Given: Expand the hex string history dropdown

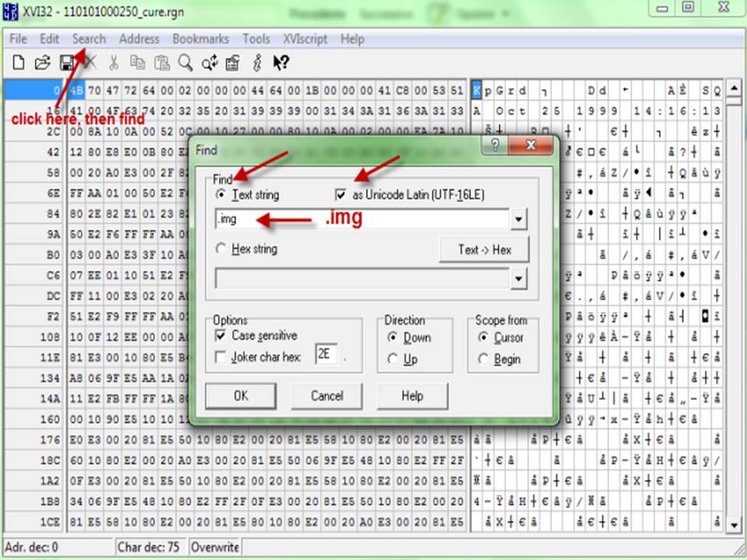Looking at the screenshot, I should pos(519,278).
